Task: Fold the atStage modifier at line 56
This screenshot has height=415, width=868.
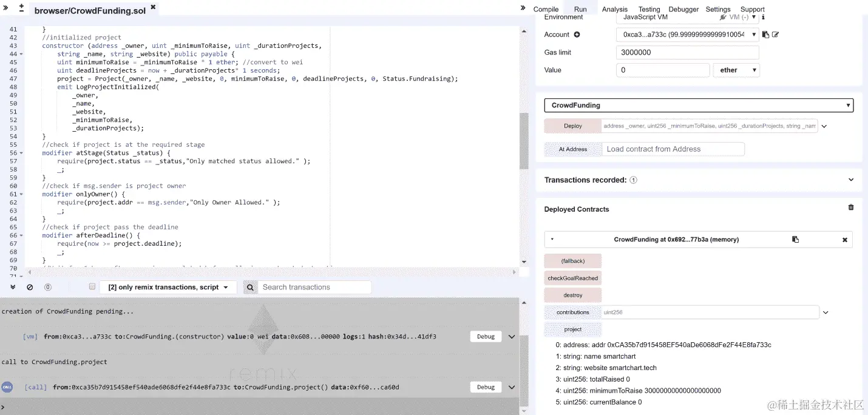Action: (21, 153)
